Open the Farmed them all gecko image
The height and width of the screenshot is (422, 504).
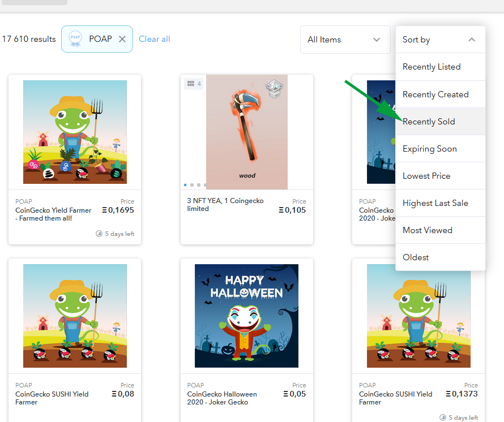pos(75,132)
